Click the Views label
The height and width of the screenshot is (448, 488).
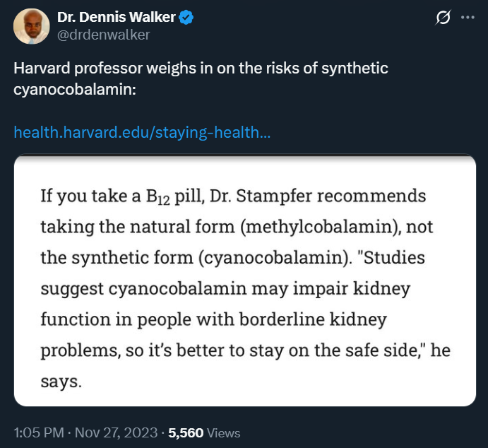pyautogui.click(x=223, y=433)
